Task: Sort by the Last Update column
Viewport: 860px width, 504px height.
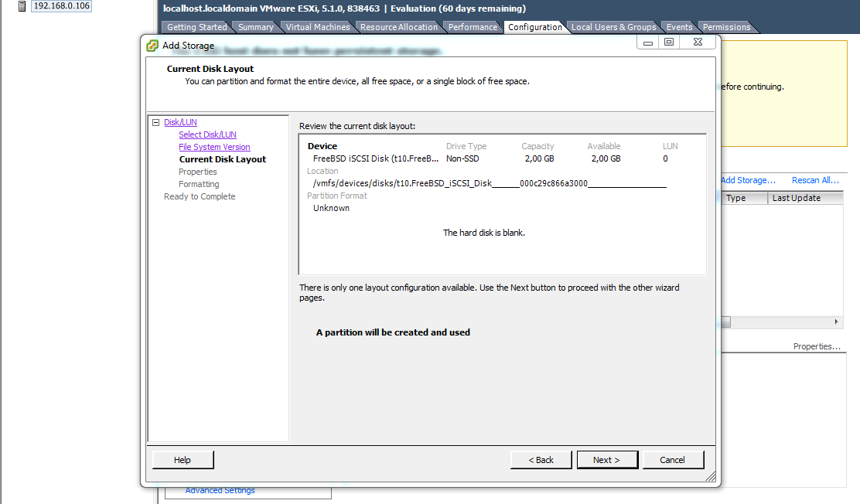Action: [x=805, y=198]
